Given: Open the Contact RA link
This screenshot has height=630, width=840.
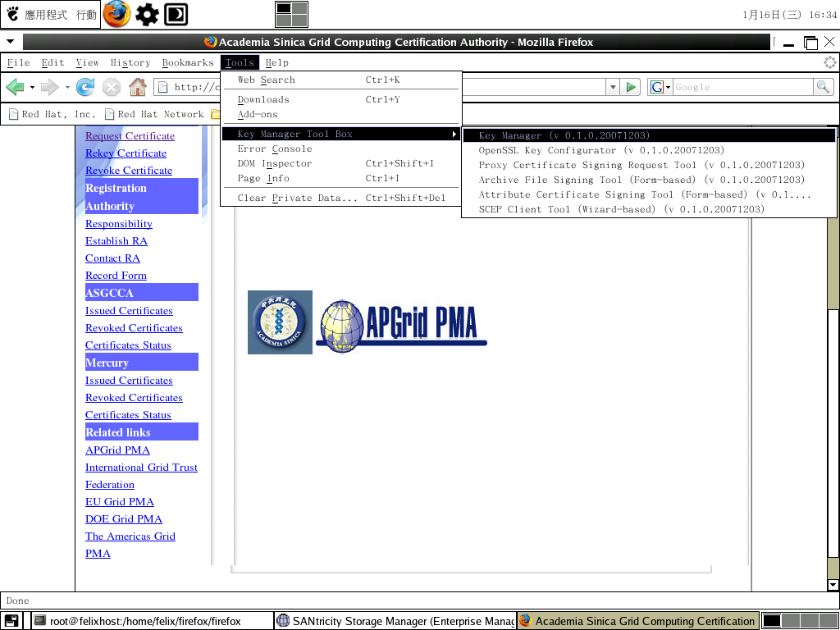Looking at the screenshot, I should tap(112, 258).
